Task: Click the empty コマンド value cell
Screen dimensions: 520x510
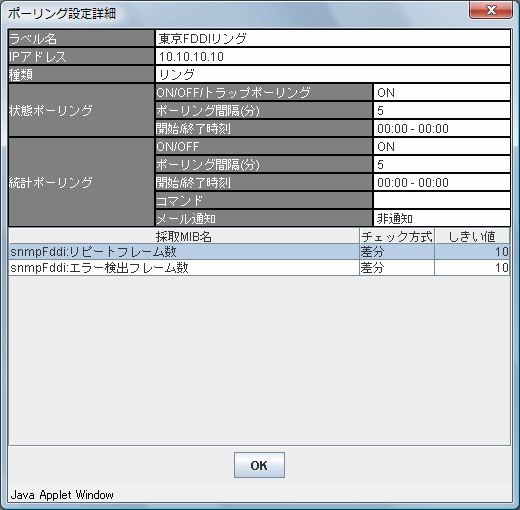Action: pyautogui.click(x=442, y=201)
